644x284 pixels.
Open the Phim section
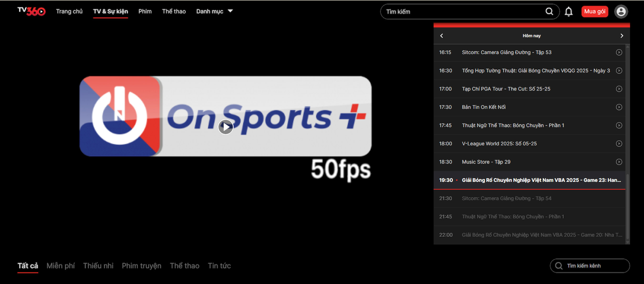point(145,11)
